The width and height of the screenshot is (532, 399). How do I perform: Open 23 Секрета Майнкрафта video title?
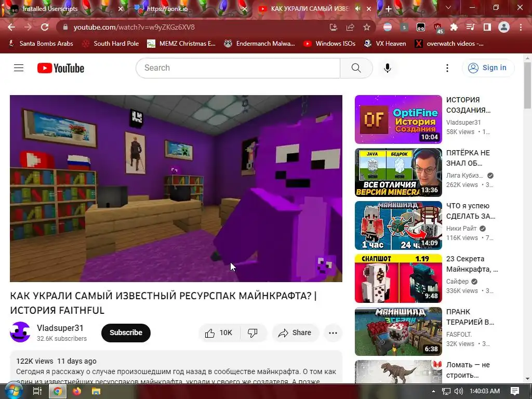(x=472, y=264)
